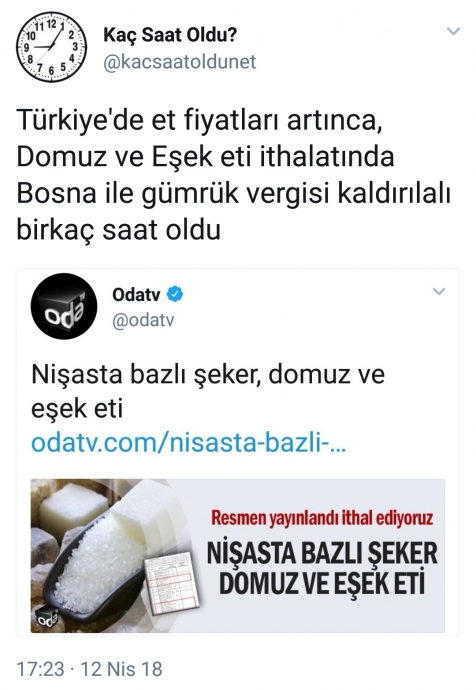
Task: Tap the red 'Resmen yayınlandı ithal ediyoruz' caption
Action: click(x=322, y=518)
